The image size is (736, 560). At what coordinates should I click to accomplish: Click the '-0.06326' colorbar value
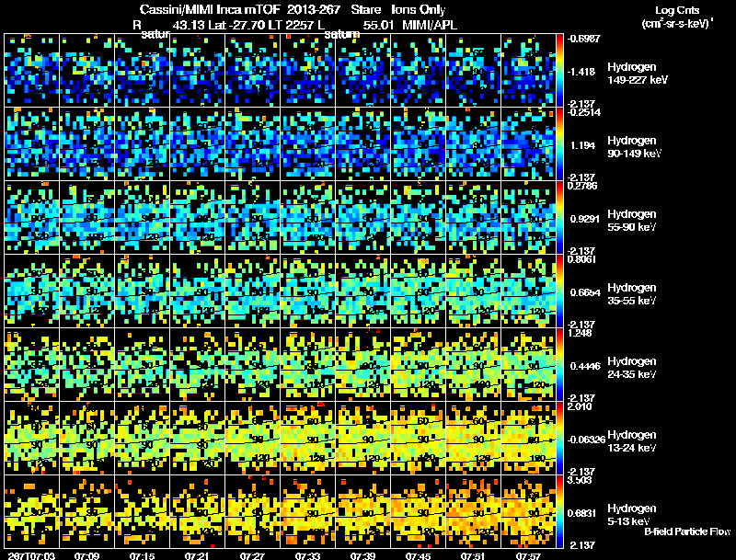coord(586,440)
